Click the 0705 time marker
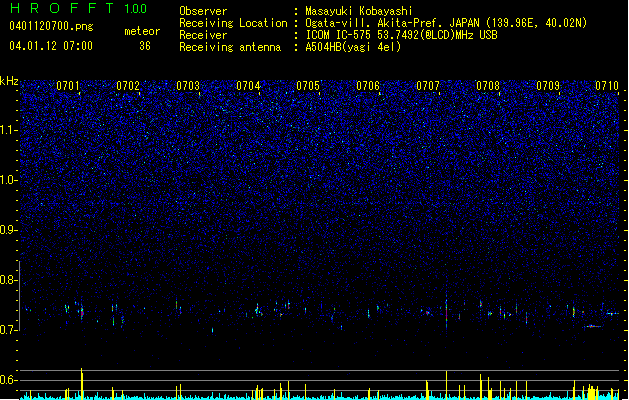Viewport: 629px width, 400px height. 308,85
